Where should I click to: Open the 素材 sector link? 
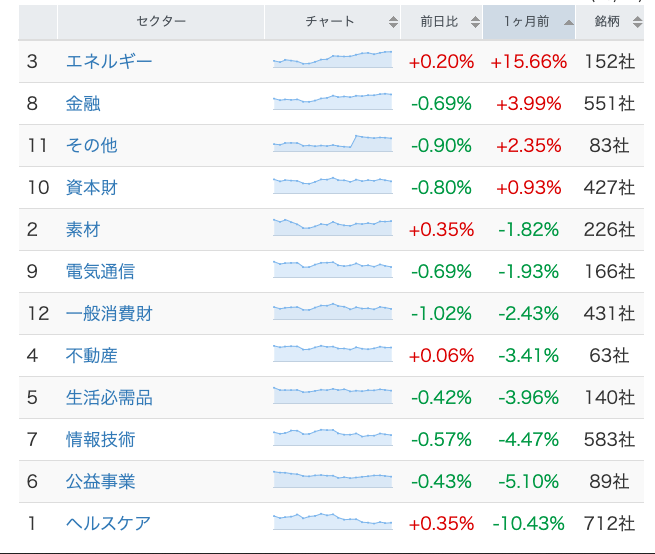(83, 230)
